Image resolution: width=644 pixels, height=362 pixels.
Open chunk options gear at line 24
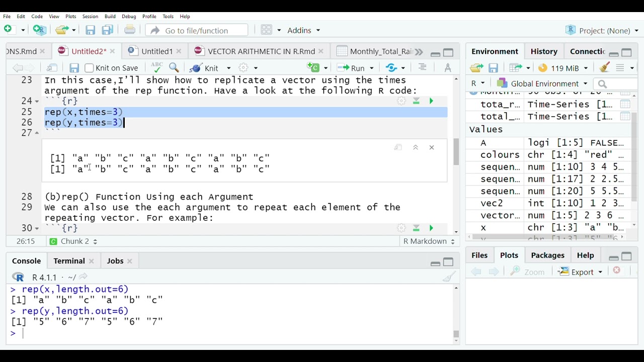[x=401, y=102]
